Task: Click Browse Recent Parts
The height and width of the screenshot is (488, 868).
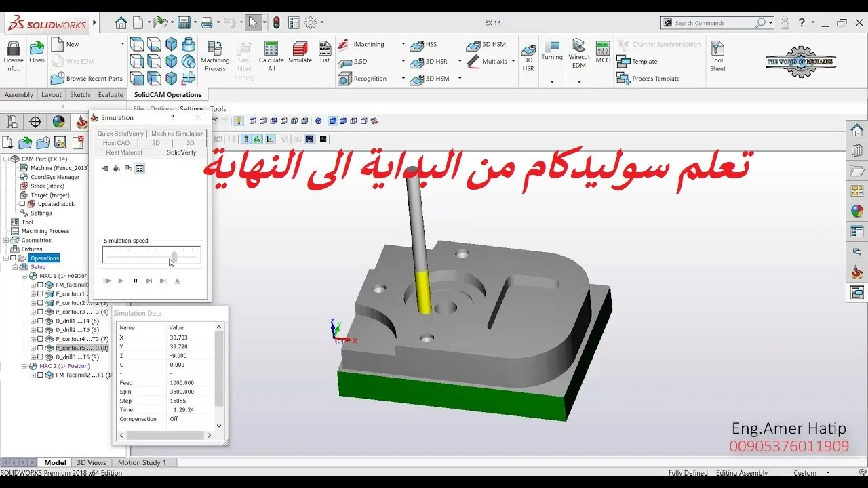Action: pos(87,79)
